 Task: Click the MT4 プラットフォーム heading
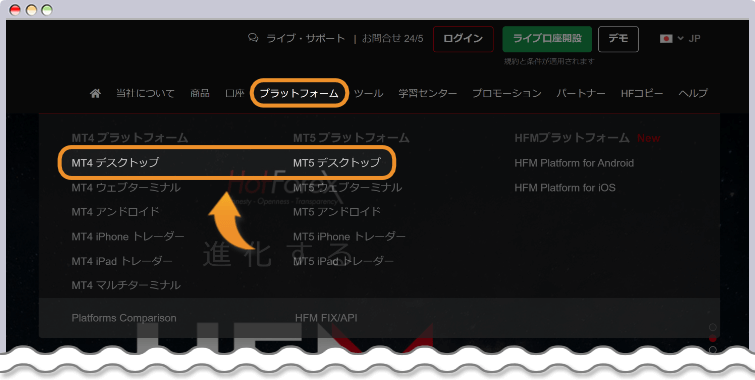[x=130, y=138]
